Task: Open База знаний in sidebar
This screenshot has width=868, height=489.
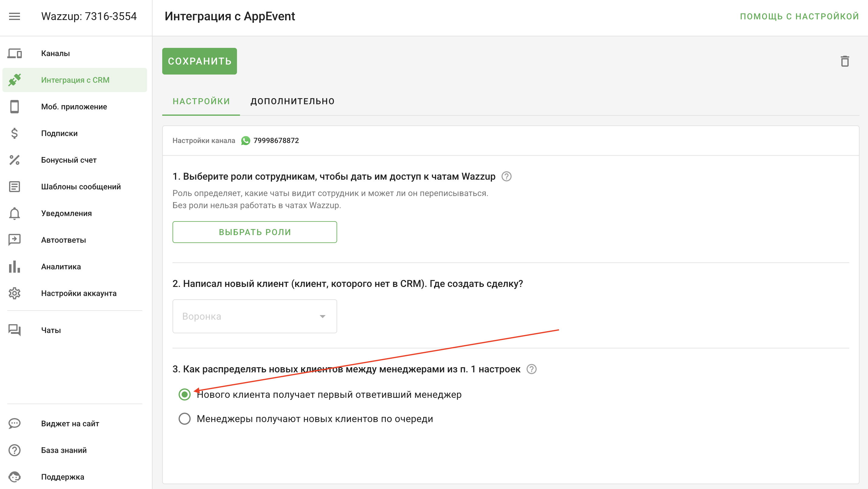Action: (x=64, y=450)
